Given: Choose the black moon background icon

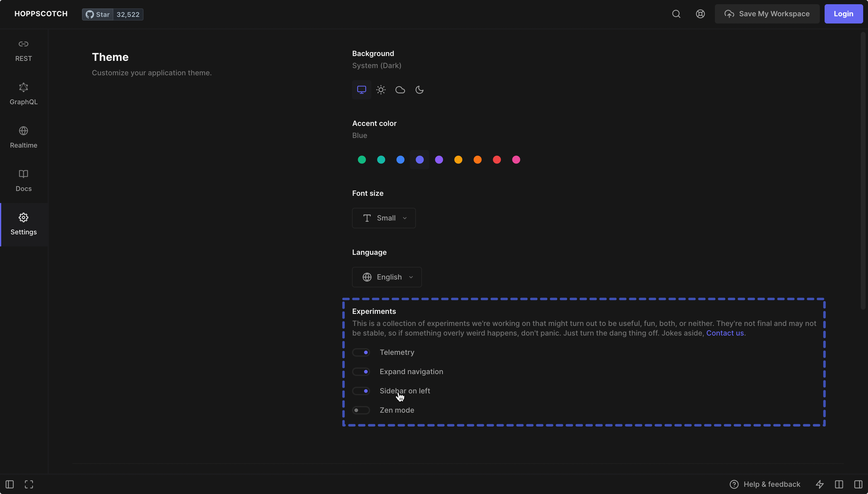Looking at the screenshot, I should pyautogui.click(x=420, y=90).
